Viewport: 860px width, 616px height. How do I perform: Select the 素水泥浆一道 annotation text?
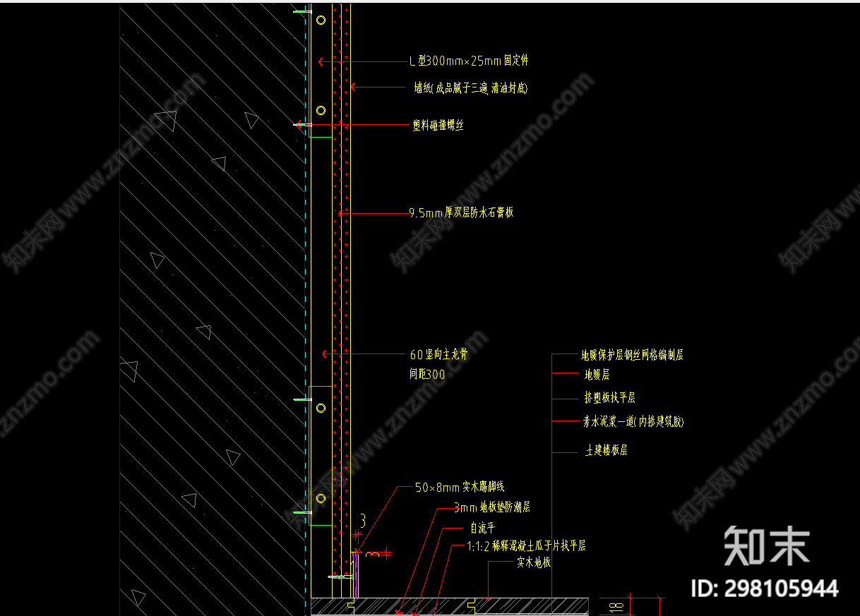[x=633, y=422]
